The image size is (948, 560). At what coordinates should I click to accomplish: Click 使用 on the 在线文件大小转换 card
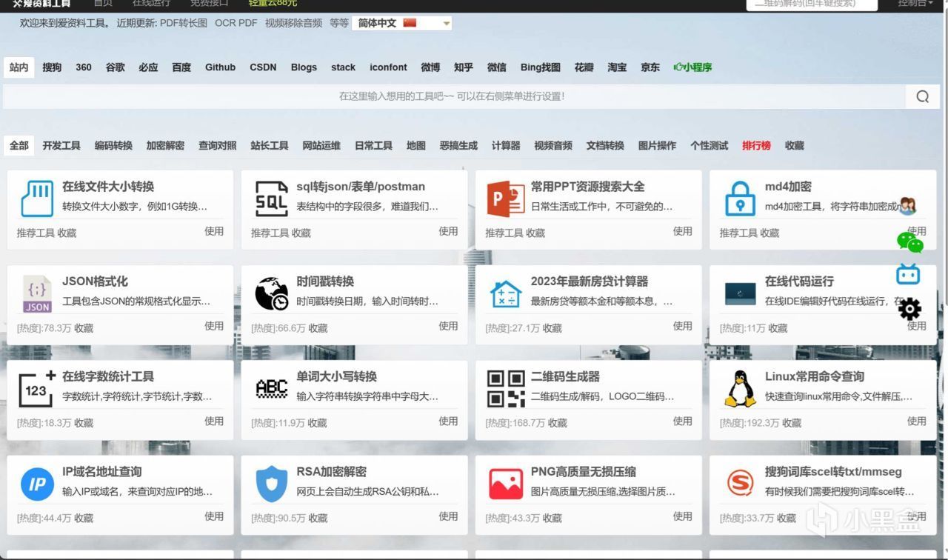coord(214,231)
